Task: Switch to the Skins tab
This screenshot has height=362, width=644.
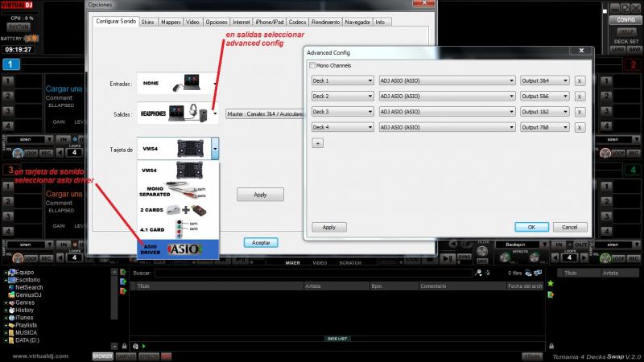Action: (147, 23)
